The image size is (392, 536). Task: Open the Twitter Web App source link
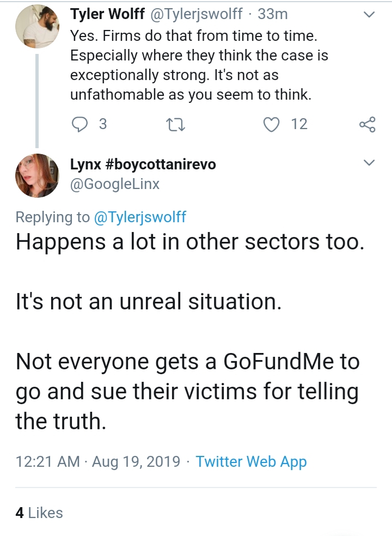click(251, 461)
